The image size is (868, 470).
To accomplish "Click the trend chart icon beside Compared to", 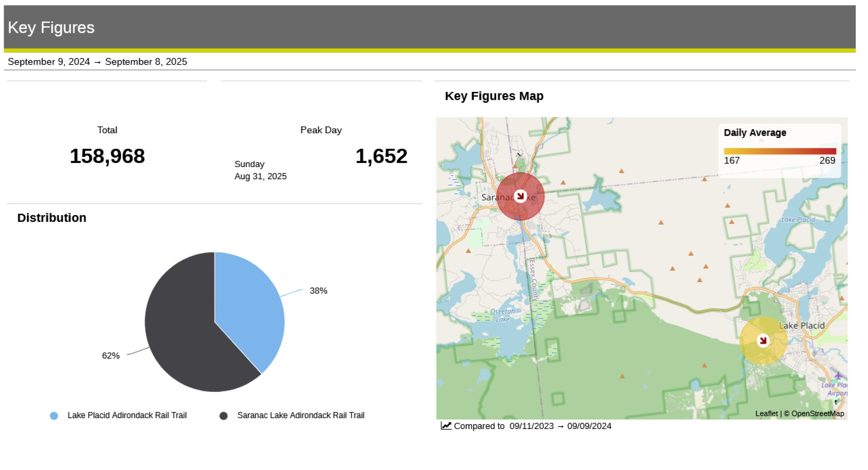I will (446, 426).
